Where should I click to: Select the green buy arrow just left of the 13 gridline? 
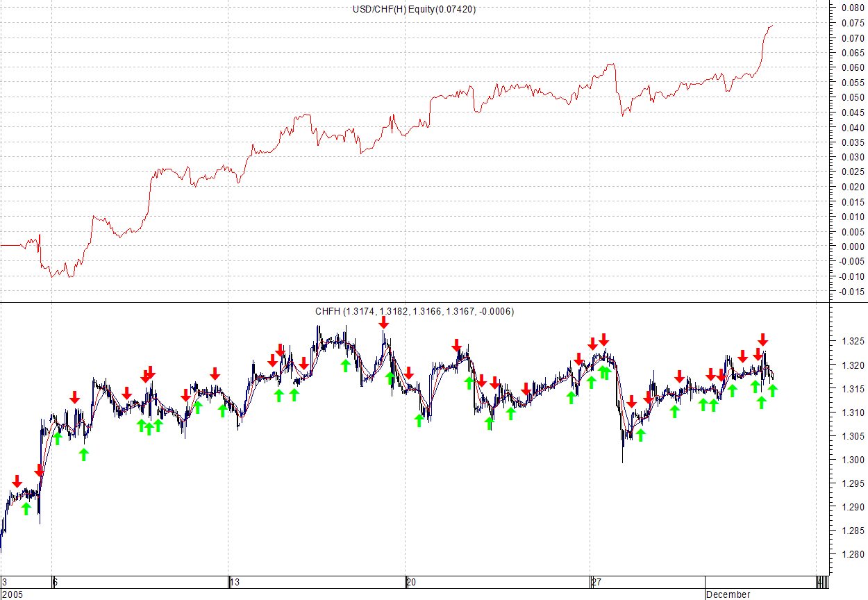pyautogui.click(x=222, y=410)
